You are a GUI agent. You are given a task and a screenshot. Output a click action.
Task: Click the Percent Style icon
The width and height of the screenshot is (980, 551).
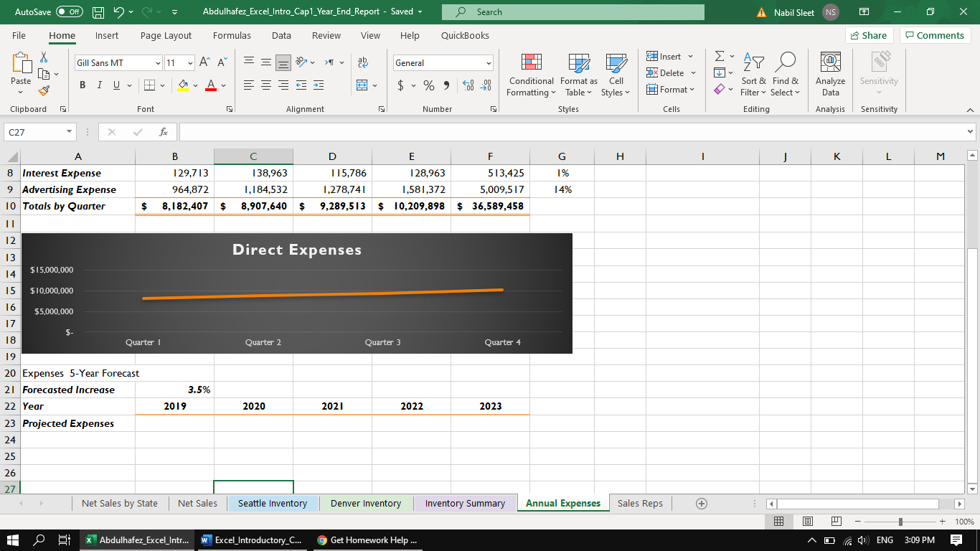click(429, 86)
